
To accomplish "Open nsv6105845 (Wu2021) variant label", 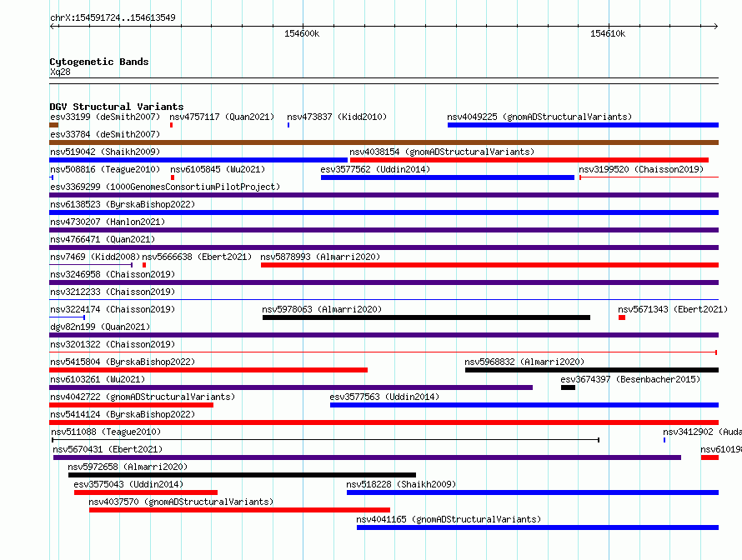I will click(218, 169).
